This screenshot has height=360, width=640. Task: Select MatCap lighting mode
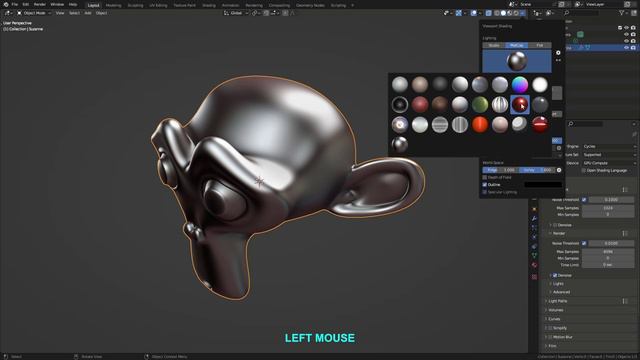517,45
